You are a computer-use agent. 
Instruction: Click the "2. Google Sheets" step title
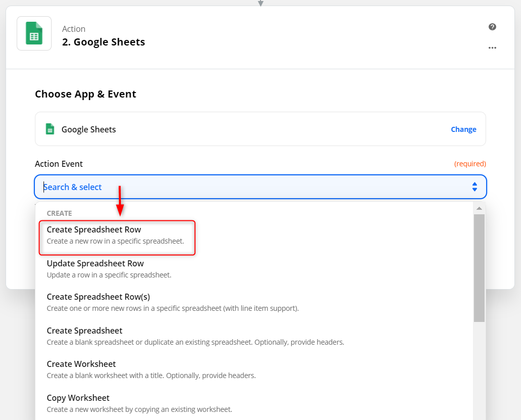103,42
